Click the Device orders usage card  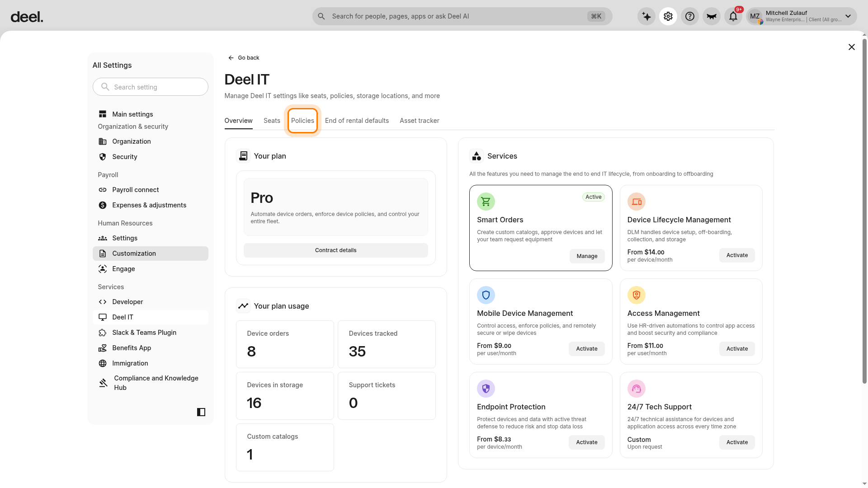click(x=285, y=344)
